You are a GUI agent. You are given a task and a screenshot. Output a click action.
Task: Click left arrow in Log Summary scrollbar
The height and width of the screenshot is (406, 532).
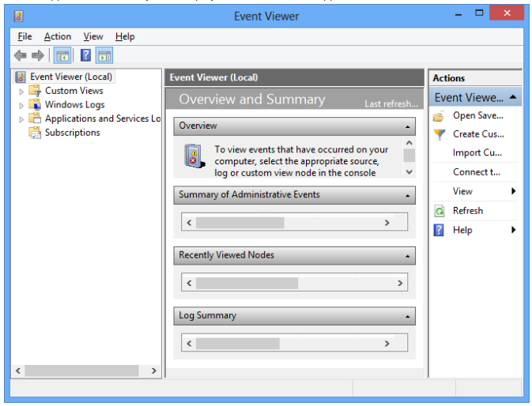click(x=189, y=344)
